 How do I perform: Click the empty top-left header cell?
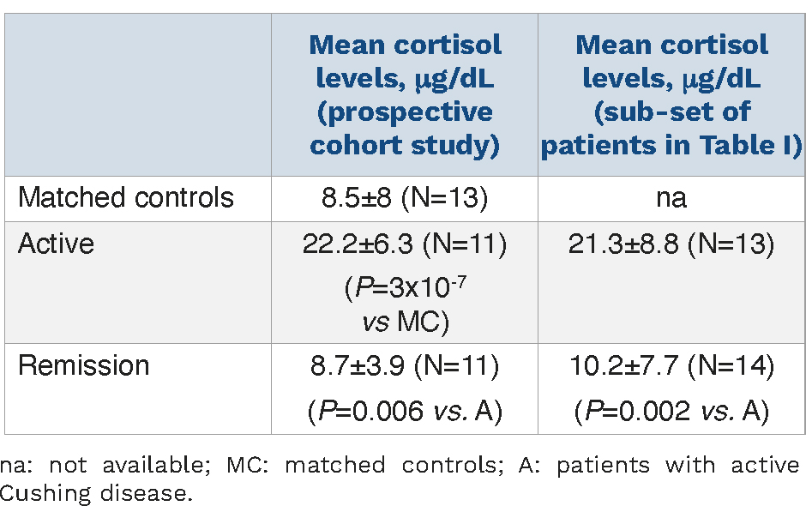[138, 94]
